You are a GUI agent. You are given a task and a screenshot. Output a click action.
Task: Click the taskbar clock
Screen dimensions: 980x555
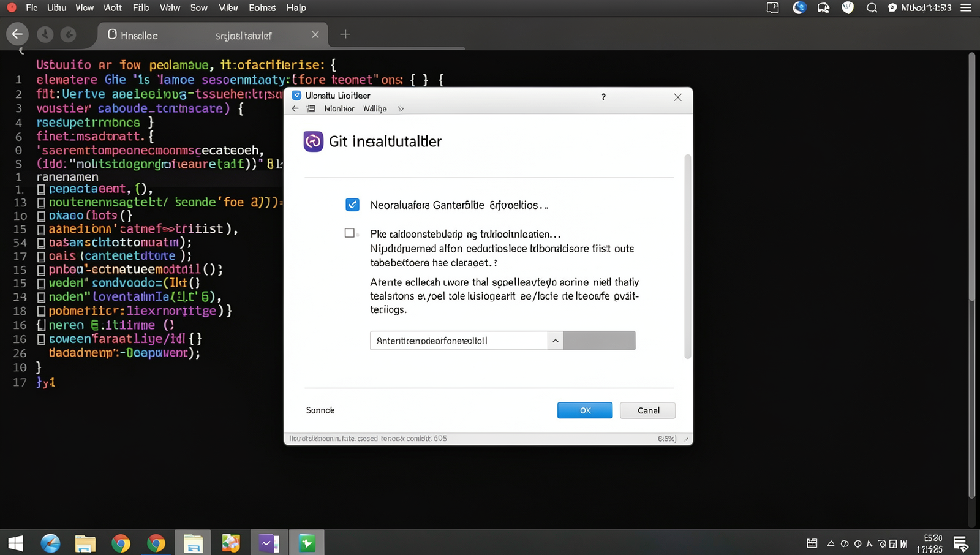[929, 543]
